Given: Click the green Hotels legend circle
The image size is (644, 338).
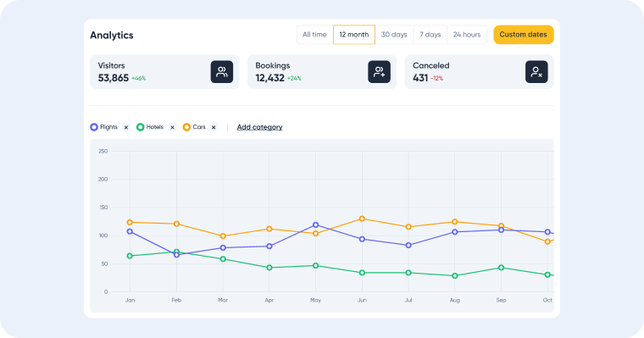Looking at the screenshot, I should pos(141,127).
